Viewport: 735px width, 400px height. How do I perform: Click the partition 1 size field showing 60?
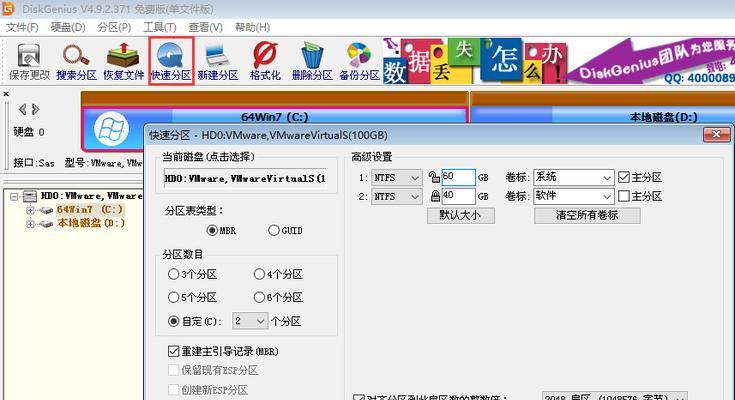point(458,177)
